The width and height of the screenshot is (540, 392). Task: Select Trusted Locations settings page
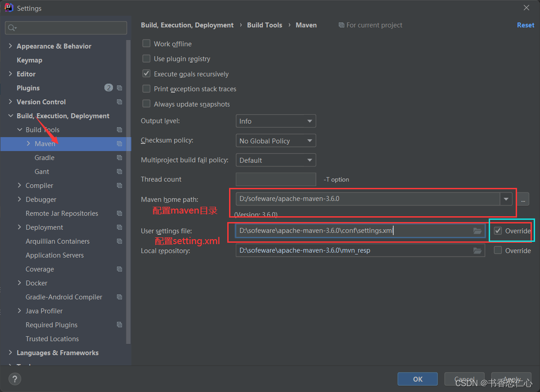[x=52, y=339]
